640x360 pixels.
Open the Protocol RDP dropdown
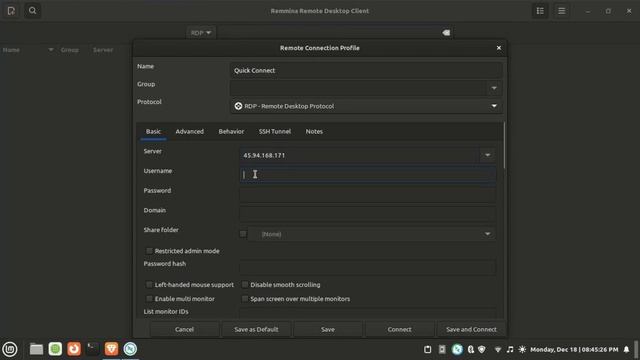point(367,106)
